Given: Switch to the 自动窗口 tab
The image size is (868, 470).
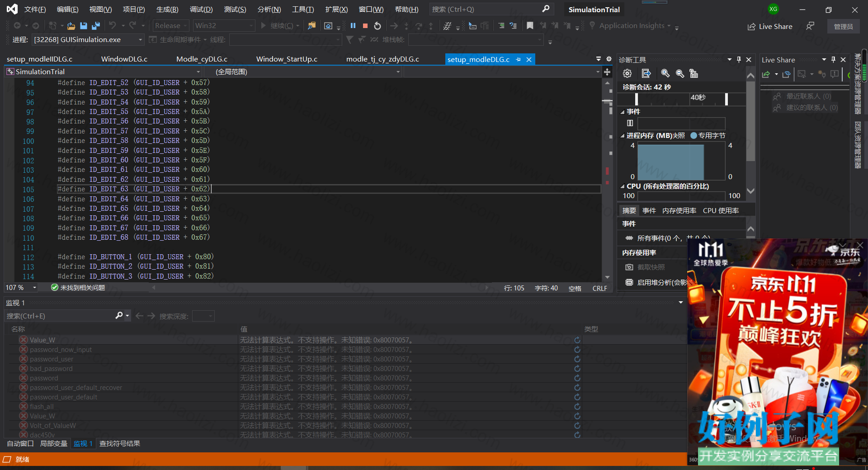Looking at the screenshot, I should 20,443.
